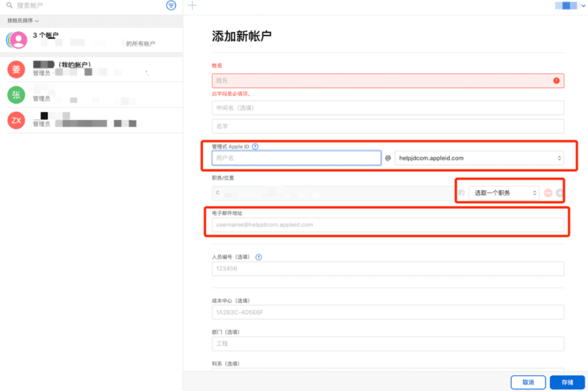Open help icon beside 人员编号
The height and width of the screenshot is (391, 588).
click(258, 257)
